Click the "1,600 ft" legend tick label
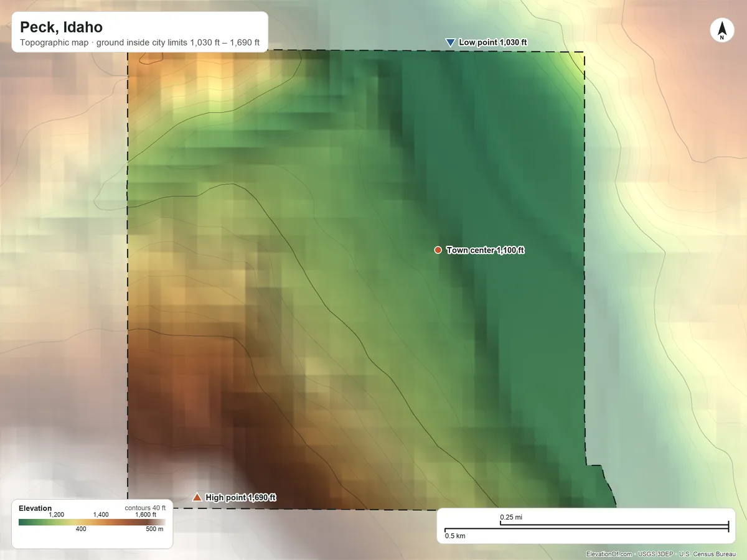Screen dimensions: 747x560 click(x=146, y=515)
